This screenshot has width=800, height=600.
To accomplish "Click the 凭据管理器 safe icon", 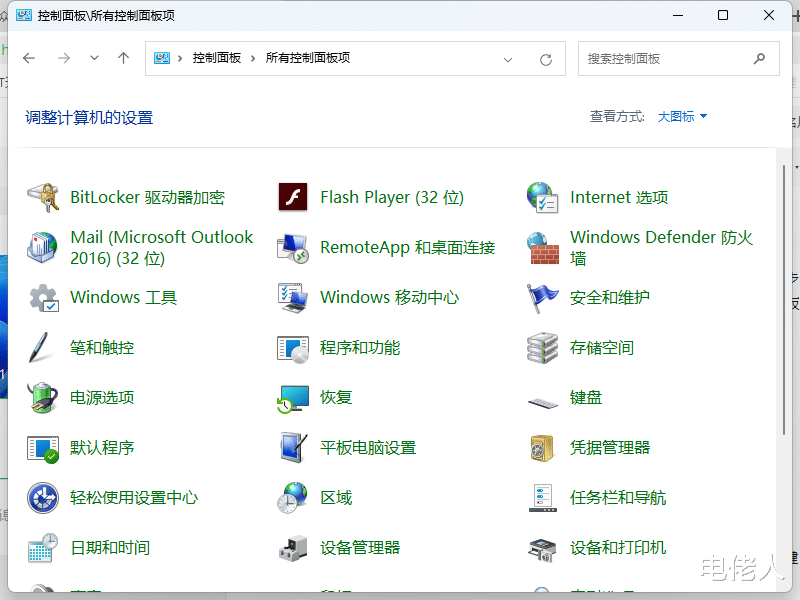I will tap(542, 448).
